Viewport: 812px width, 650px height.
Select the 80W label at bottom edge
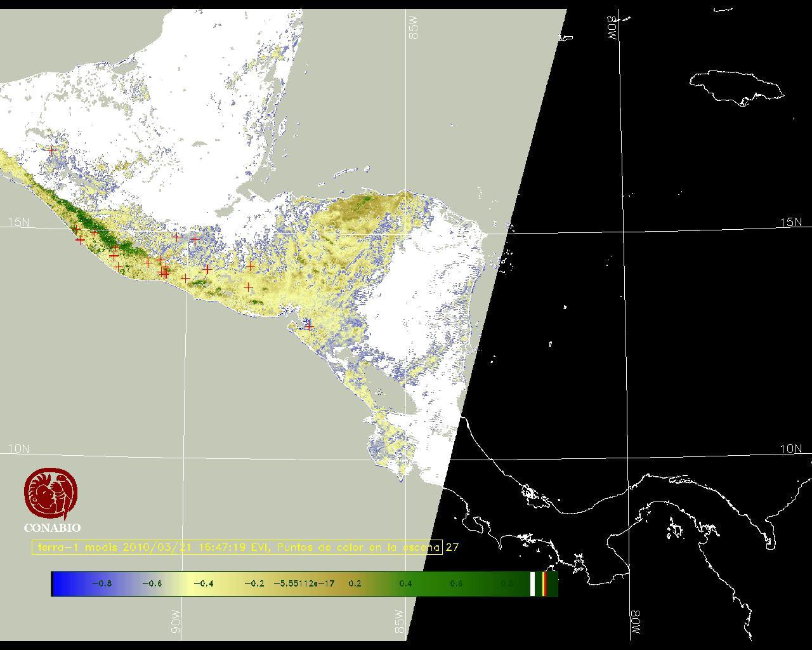[x=635, y=624]
